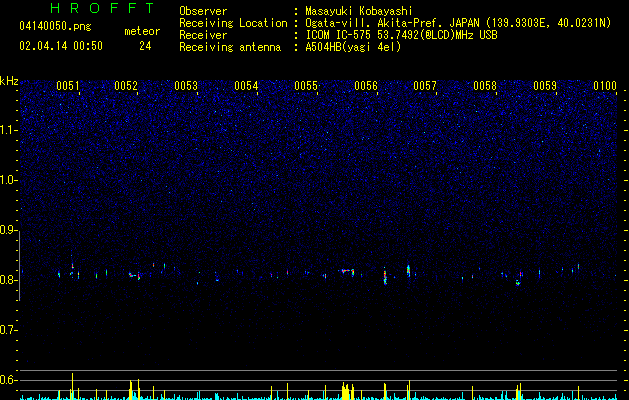Select the A504HB(yagi 4el) antenna text
Image resolution: width=629 pixels, height=400 pixels.
(x=353, y=47)
